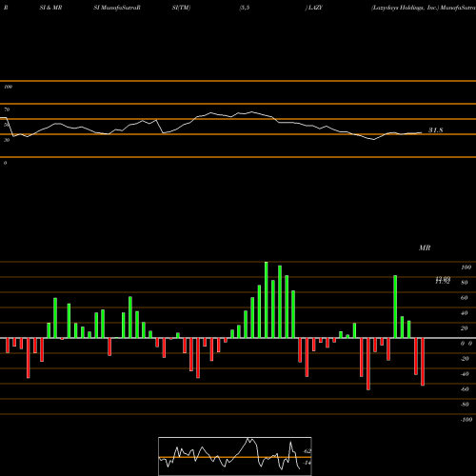This screenshot has height=476, width=476.
Task: Click the 'SI MunafaSutraR' header text
Action: (117, 8)
